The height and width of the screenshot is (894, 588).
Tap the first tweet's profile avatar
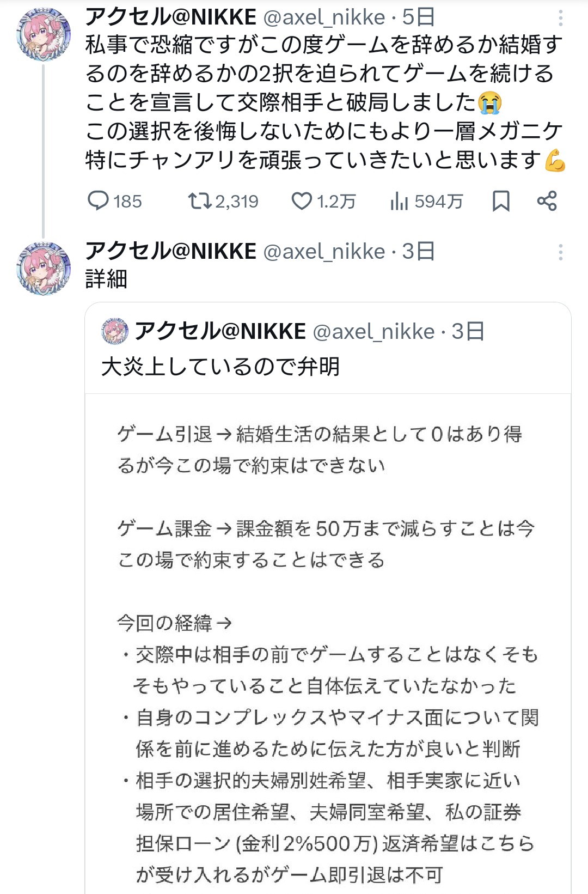(x=44, y=34)
